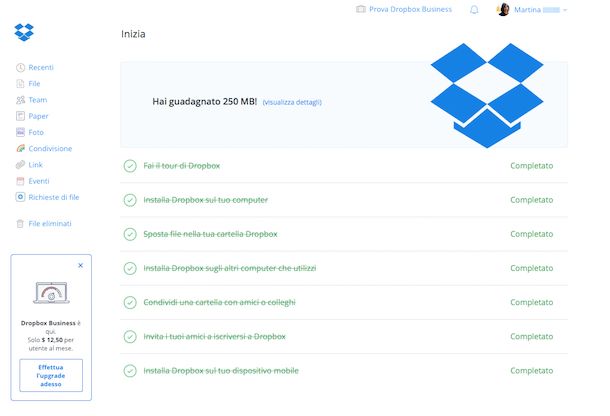610x416 pixels.
Task: Click the checkmark beside Condividi una cartella
Action: tap(130, 302)
